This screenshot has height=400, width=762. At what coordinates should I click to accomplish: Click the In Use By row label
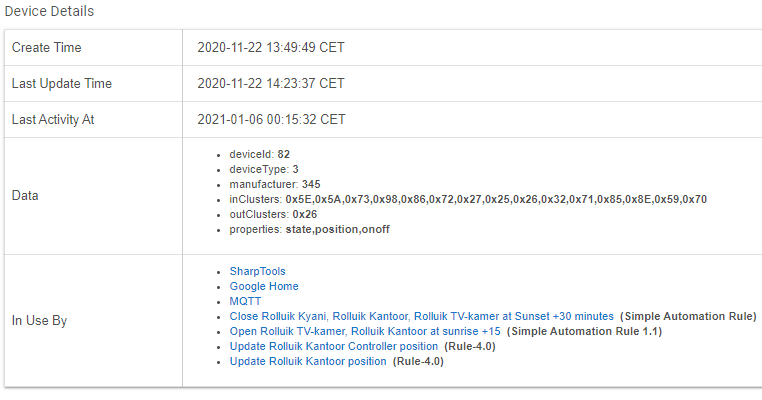[39, 321]
